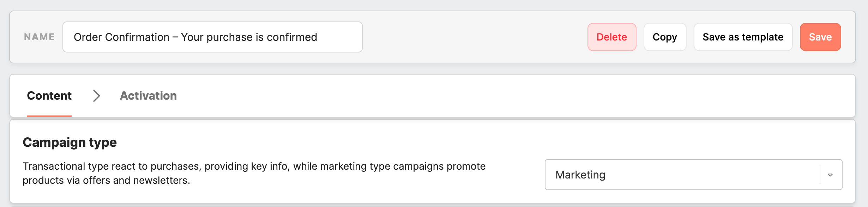
Task: Click Save as template
Action: click(x=743, y=37)
